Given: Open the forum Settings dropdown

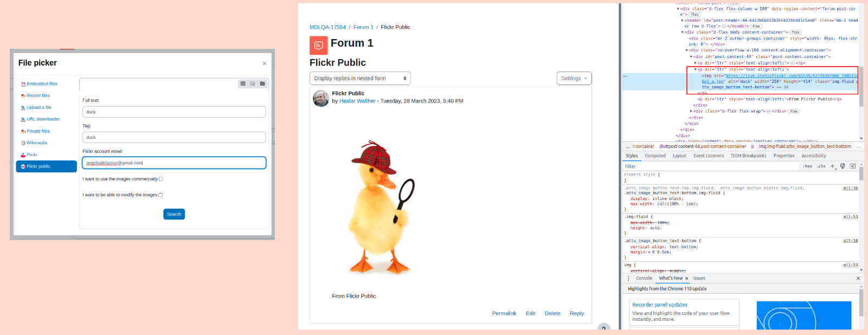Looking at the screenshot, I should [574, 79].
